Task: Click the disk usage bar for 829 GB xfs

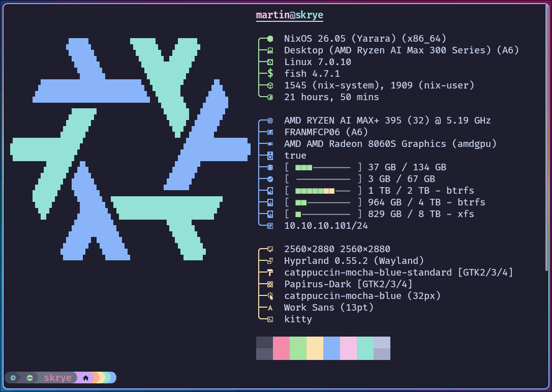Action: [x=323, y=214]
